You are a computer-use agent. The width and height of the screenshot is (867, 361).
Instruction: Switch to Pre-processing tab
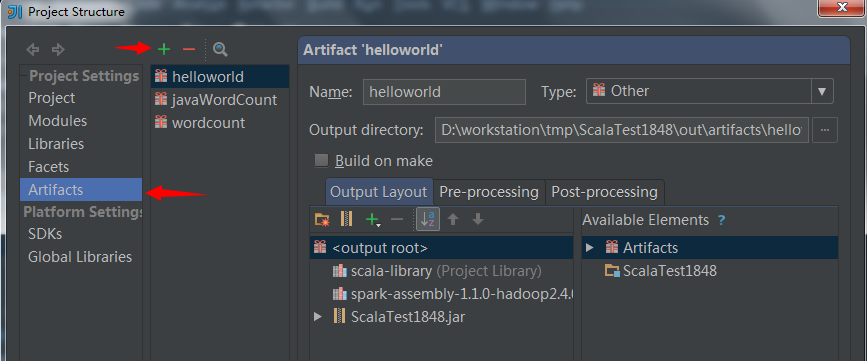coord(489,192)
